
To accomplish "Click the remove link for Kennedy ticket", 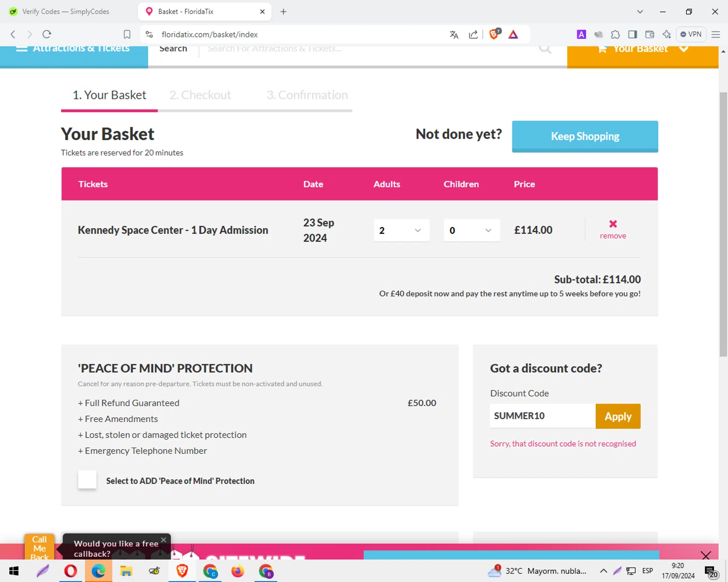I will (x=613, y=236).
